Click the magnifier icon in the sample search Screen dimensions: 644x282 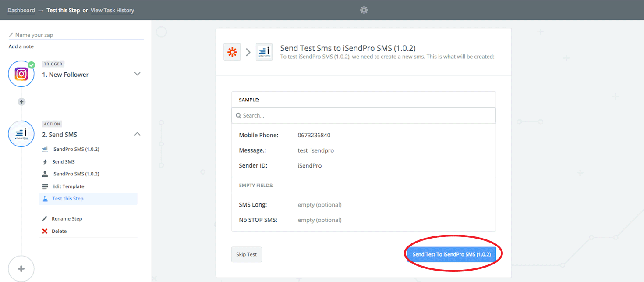(239, 116)
